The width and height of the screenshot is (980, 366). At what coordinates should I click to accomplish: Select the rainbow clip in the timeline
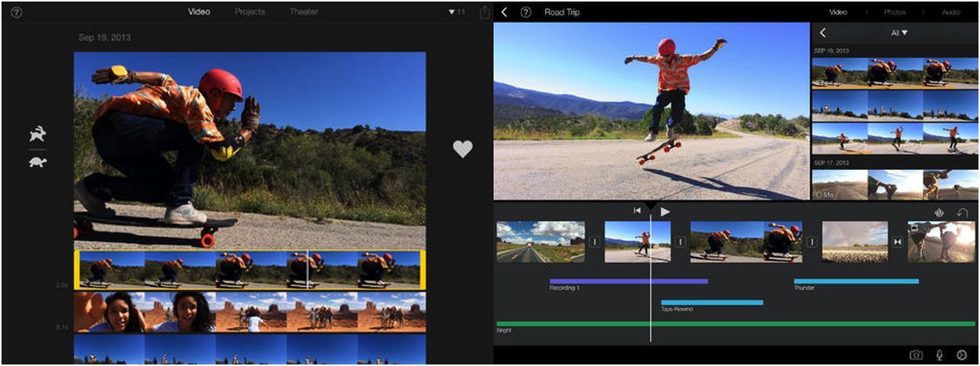(x=855, y=242)
